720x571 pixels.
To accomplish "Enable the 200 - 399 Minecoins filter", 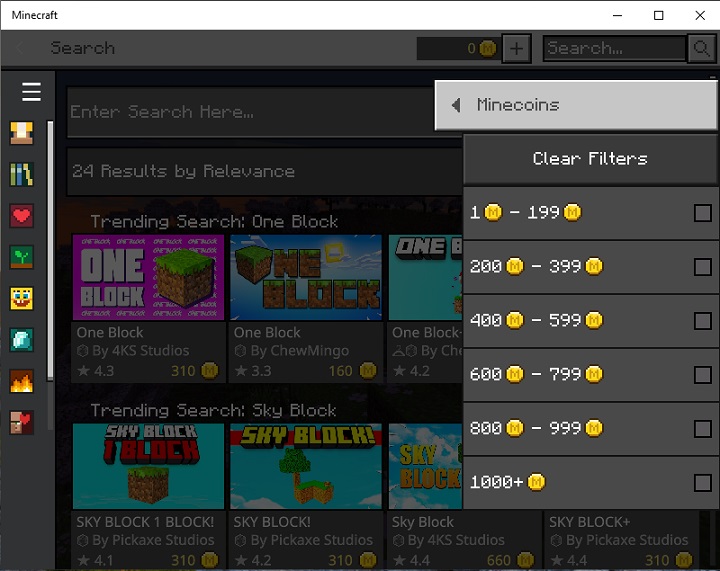I will point(702,267).
